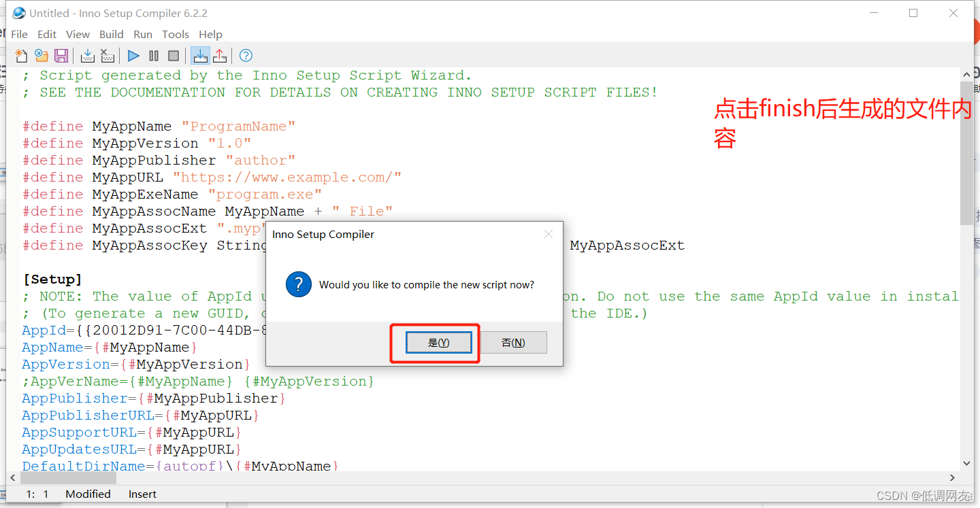
Task: Select Target Uninstall red-arrow icon
Action: [220, 56]
